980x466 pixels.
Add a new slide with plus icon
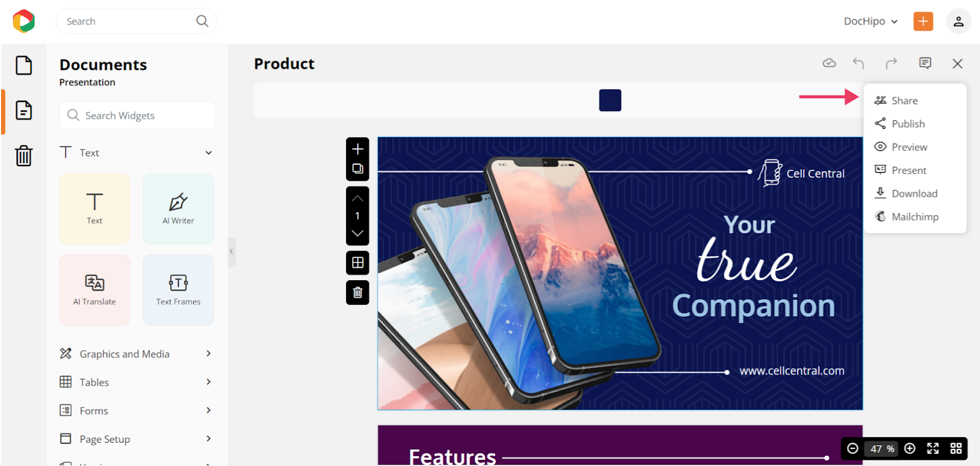(x=358, y=149)
